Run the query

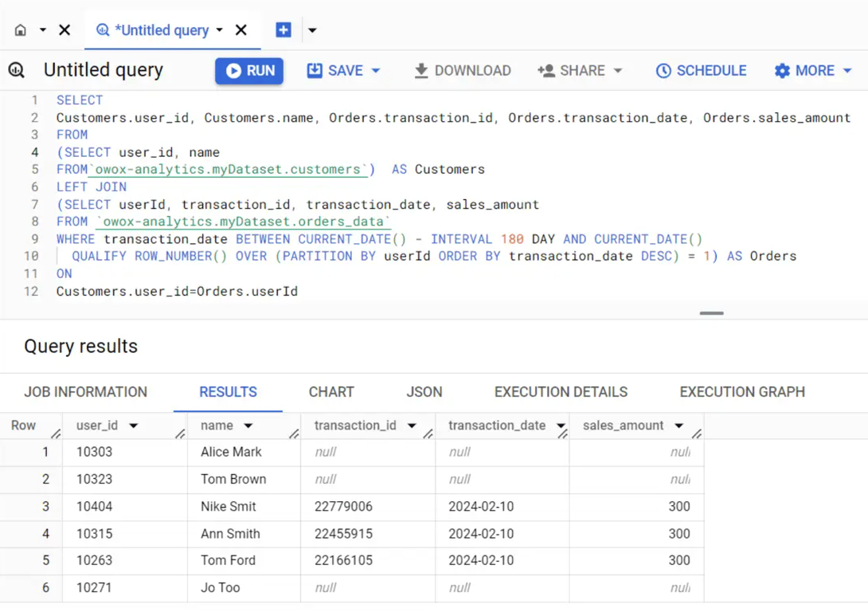249,71
